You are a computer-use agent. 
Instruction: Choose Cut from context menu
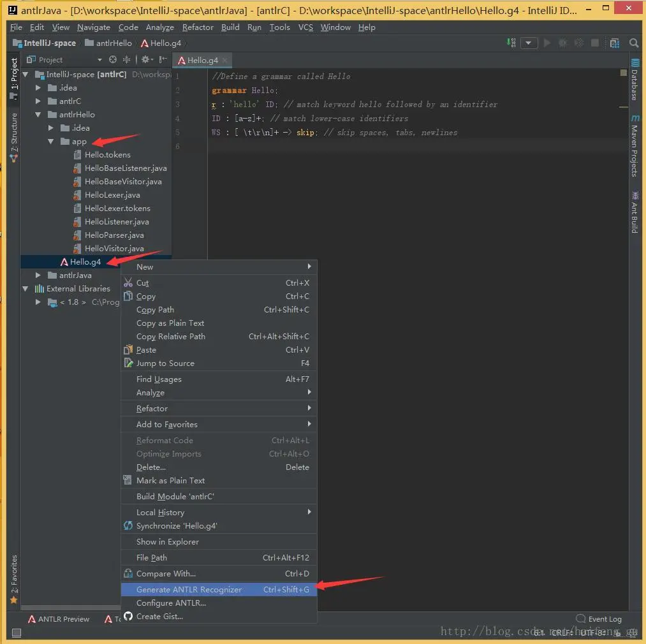click(219, 283)
